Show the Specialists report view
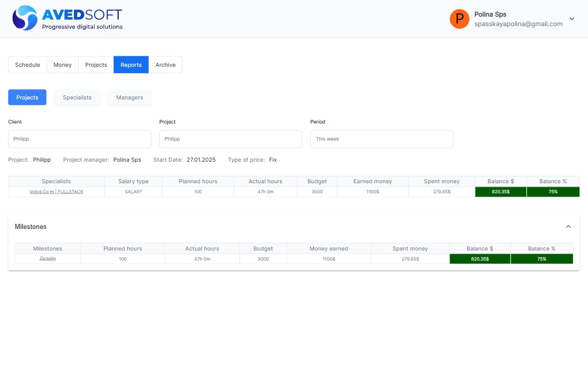The image size is (588, 366). pos(77,97)
